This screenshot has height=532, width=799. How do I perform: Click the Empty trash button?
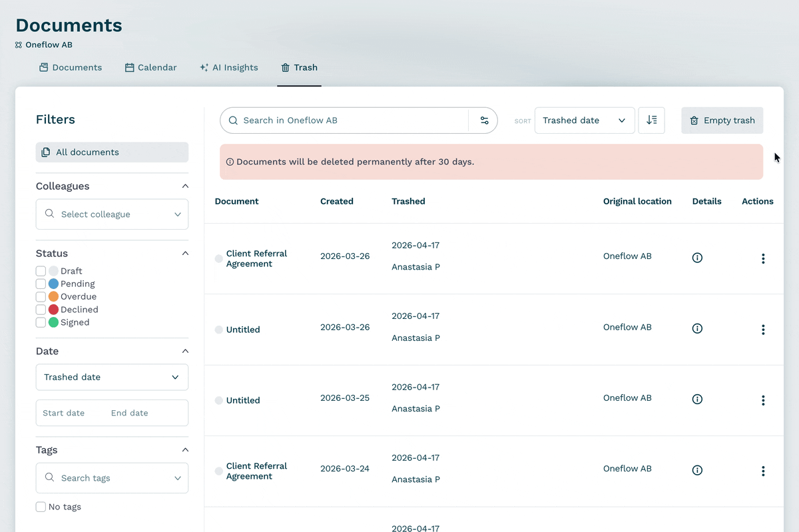[x=722, y=121]
